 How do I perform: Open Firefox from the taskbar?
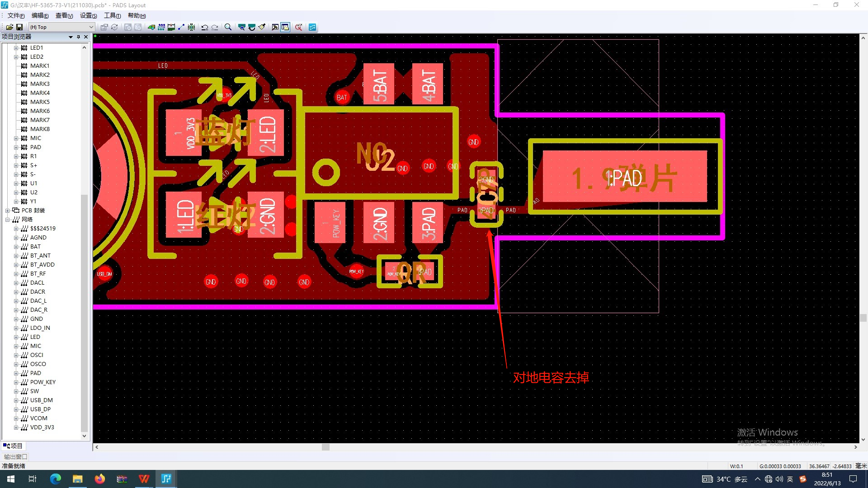99,479
